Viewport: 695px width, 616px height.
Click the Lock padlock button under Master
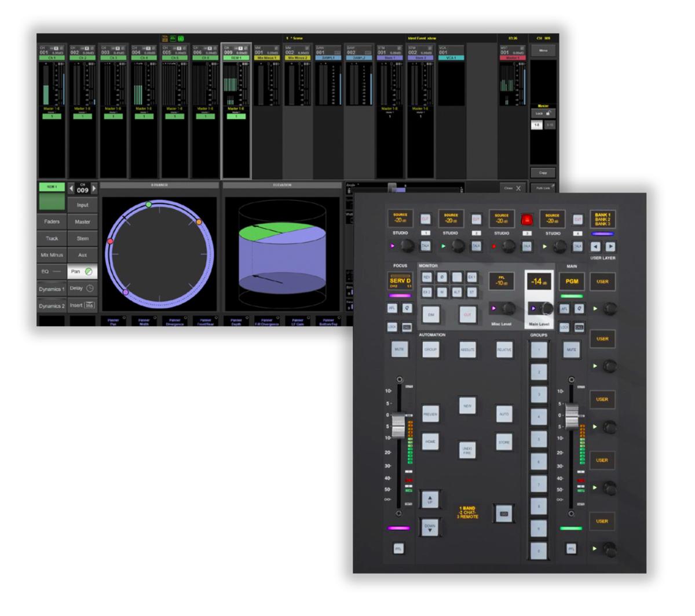point(543,114)
